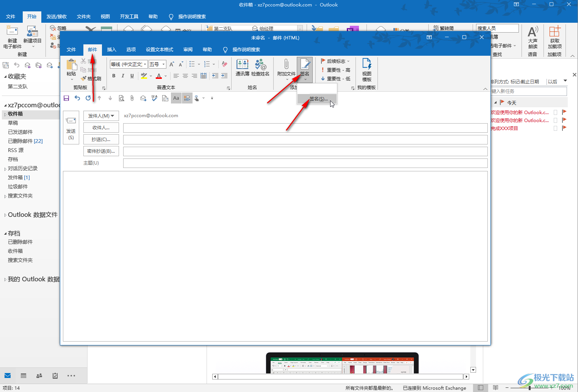Open the Follow Up (后续标志) dropdown
The height and width of the screenshot is (392, 578).
point(335,61)
